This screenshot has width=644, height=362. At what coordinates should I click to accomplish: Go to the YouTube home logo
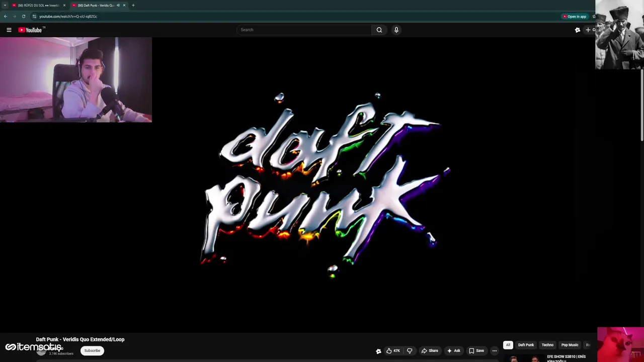click(31, 30)
